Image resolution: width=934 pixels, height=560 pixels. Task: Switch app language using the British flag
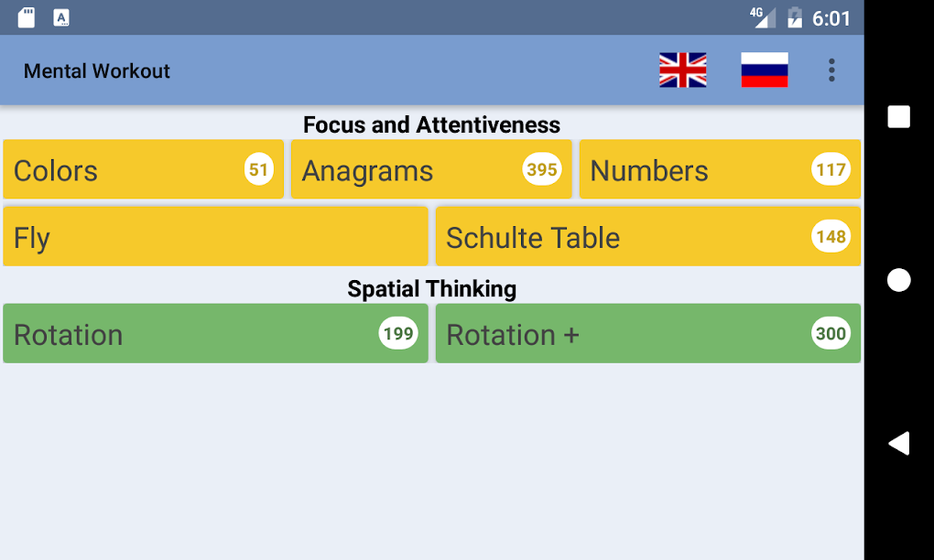[x=681, y=70]
